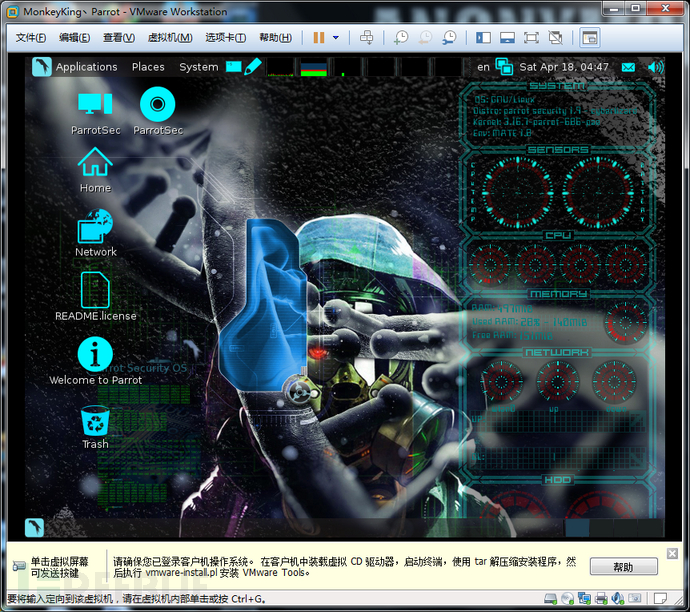Click the 'en' keyboard layout indicator
690x612 pixels.
483,67
